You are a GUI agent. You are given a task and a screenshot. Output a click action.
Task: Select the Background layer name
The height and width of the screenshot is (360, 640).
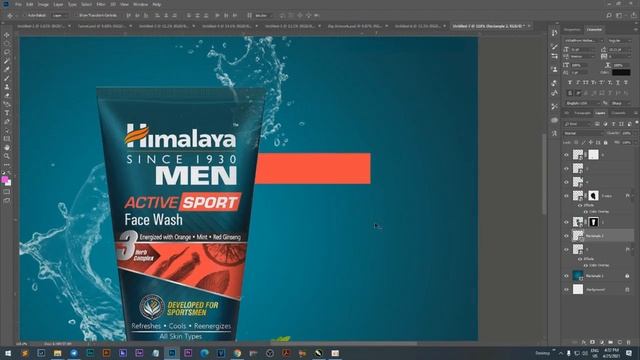(x=596, y=290)
